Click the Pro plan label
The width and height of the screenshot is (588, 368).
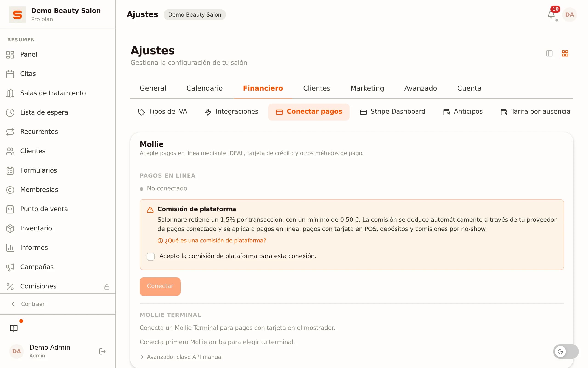coord(42,19)
